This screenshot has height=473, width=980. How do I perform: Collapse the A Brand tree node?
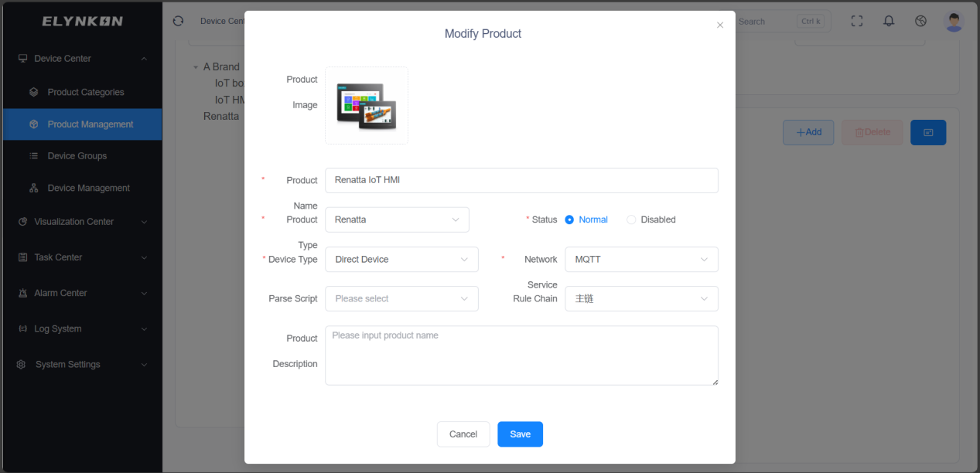tap(196, 67)
